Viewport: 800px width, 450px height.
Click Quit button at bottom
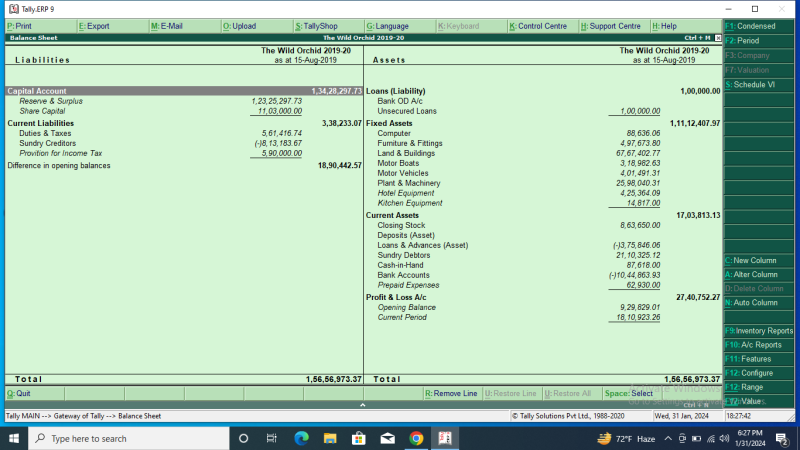[x=35, y=393]
